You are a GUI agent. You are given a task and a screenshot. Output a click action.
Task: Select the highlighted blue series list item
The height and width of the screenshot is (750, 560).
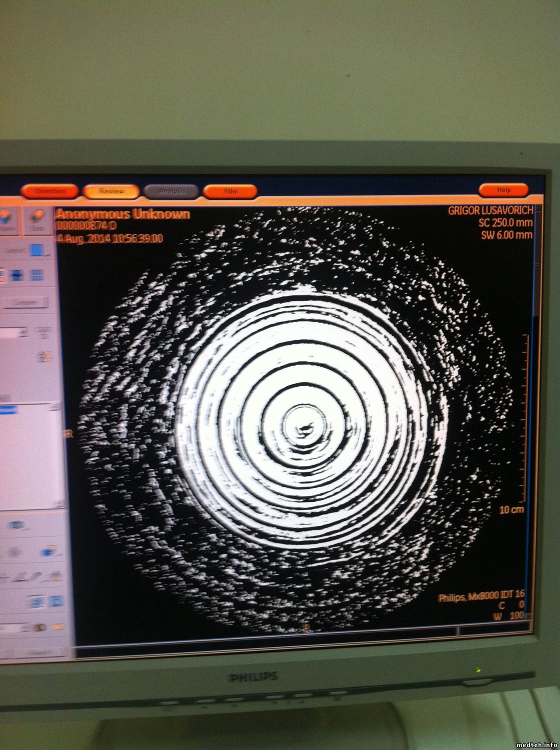point(7,410)
